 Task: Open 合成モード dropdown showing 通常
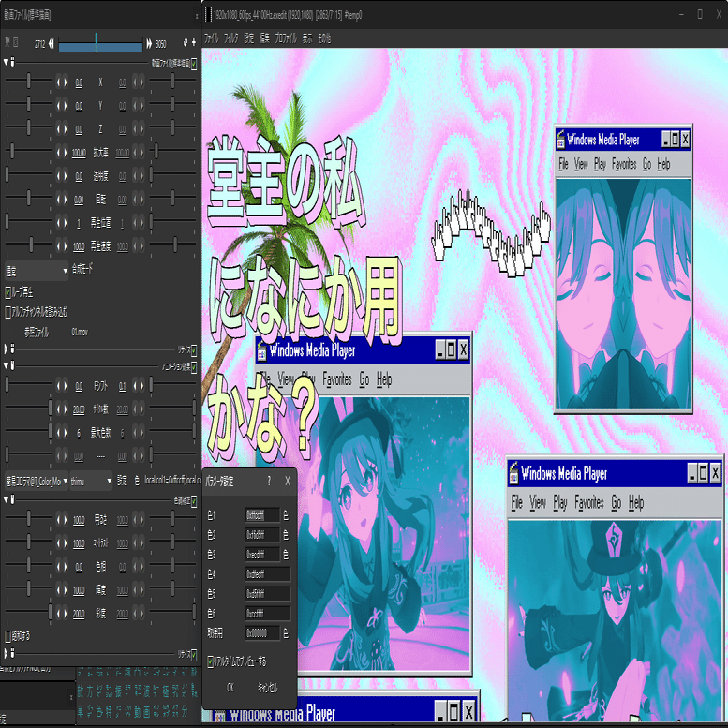37,271
